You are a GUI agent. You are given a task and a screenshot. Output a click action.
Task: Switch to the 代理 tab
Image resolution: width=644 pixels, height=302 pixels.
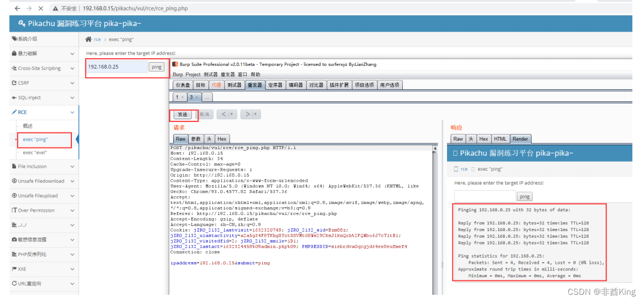(x=216, y=85)
